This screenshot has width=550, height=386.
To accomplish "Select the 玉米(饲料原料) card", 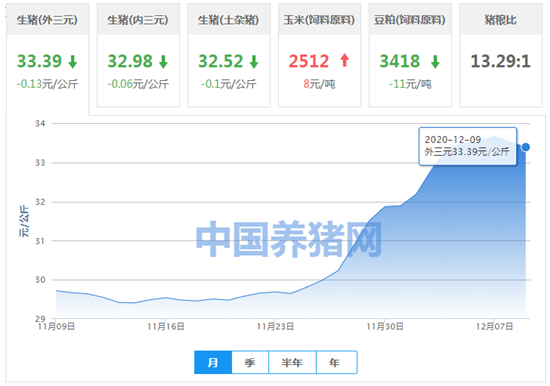I will tap(319, 55).
